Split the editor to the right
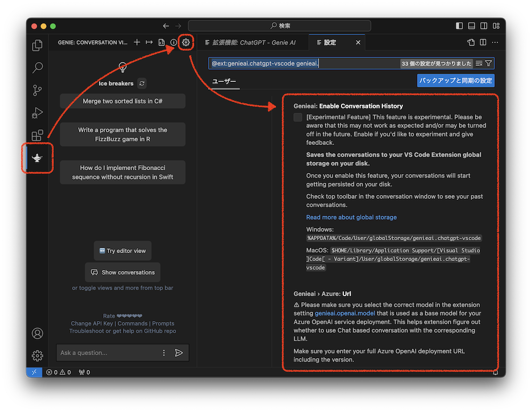532x412 pixels. (x=483, y=43)
